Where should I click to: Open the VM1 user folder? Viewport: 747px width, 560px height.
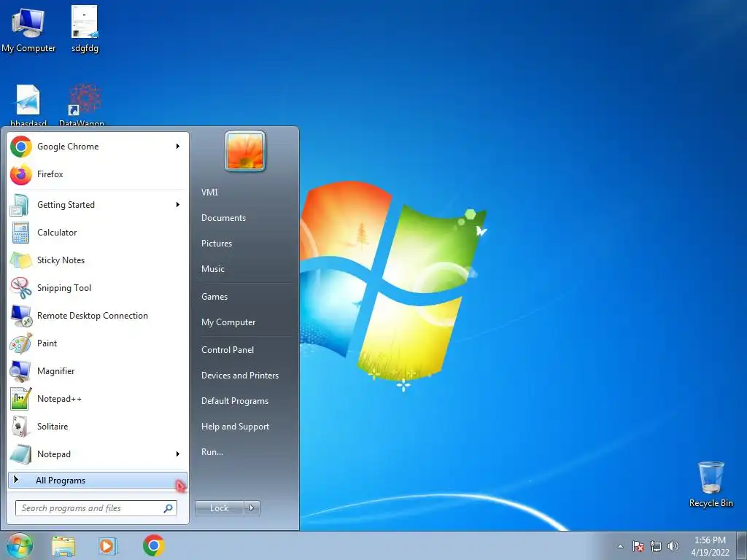coord(209,192)
